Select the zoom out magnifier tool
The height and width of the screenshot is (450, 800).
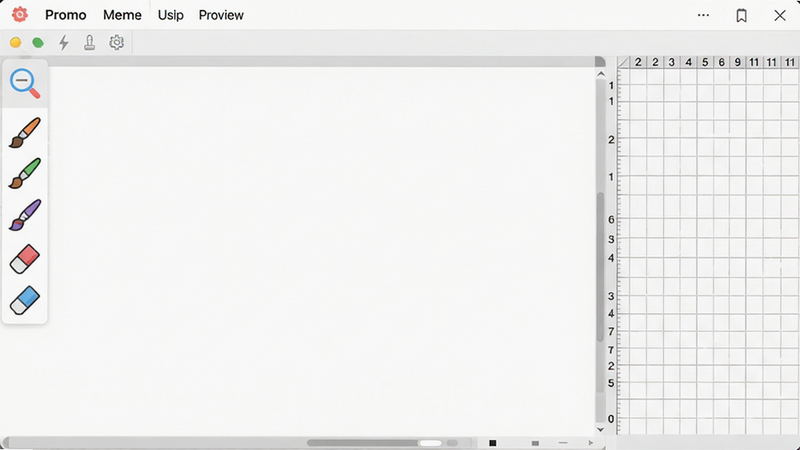coord(25,83)
